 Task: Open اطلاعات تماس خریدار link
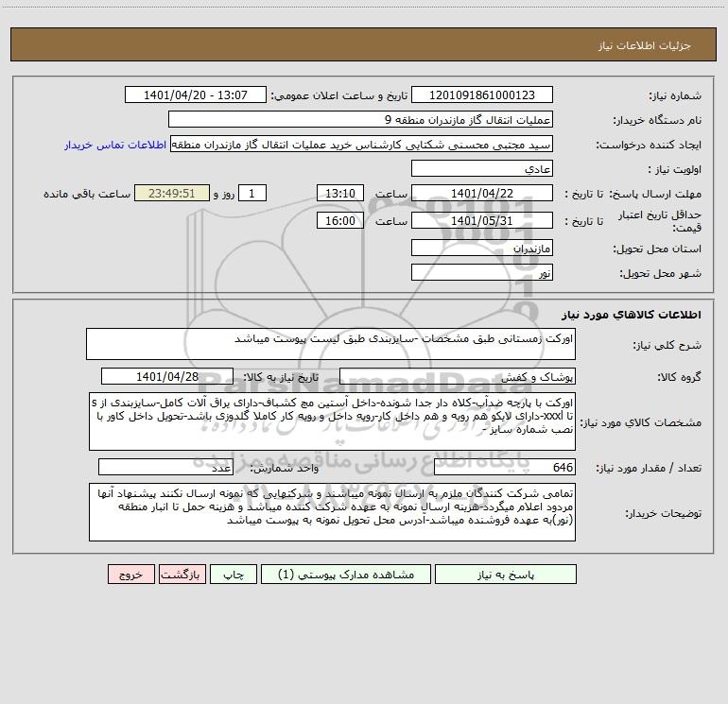click(115, 145)
